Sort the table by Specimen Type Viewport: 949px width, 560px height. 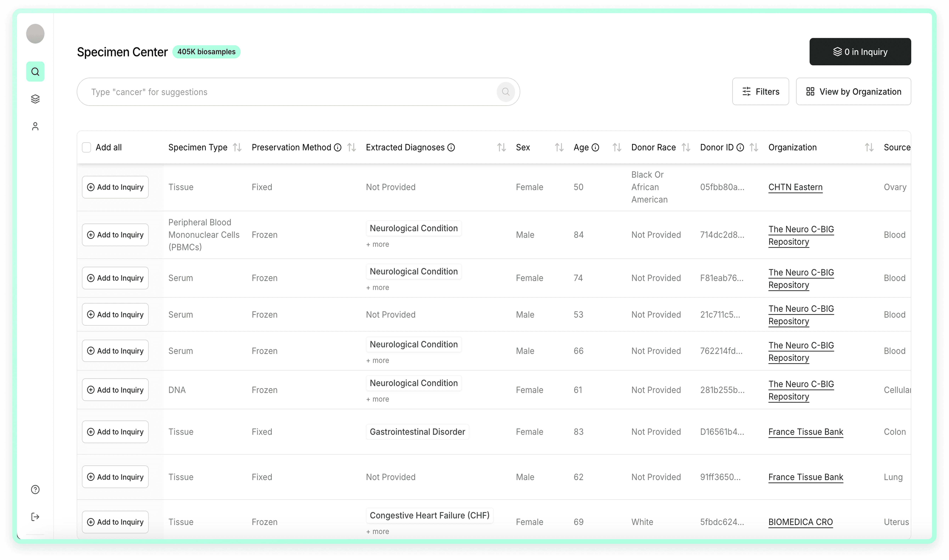237,148
